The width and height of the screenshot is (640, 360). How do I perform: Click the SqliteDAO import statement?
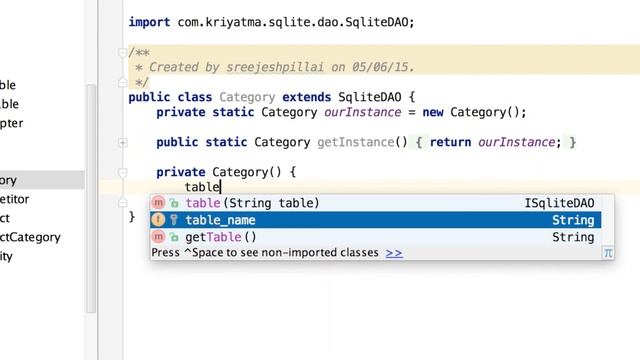(271, 22)
